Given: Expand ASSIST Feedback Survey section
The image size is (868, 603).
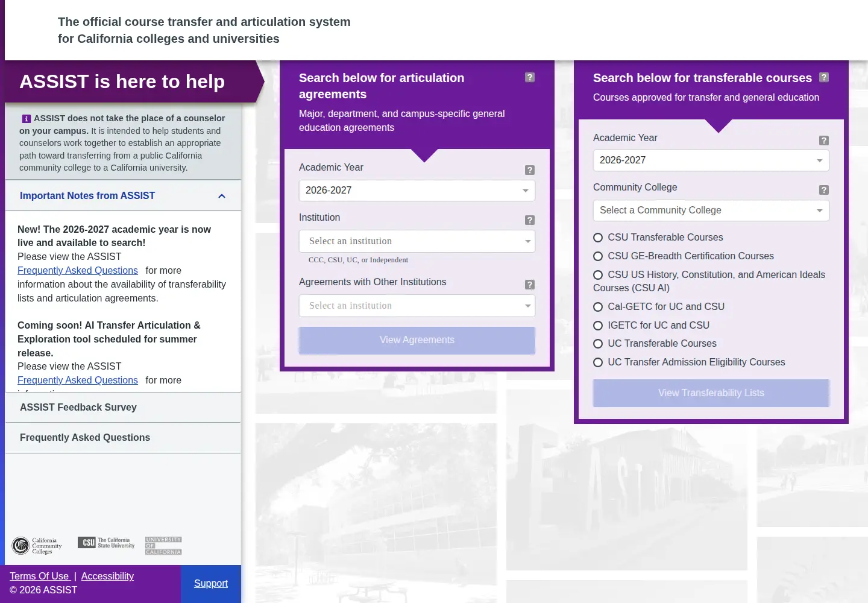Looking at the screenshot, I should pos(123,408).
